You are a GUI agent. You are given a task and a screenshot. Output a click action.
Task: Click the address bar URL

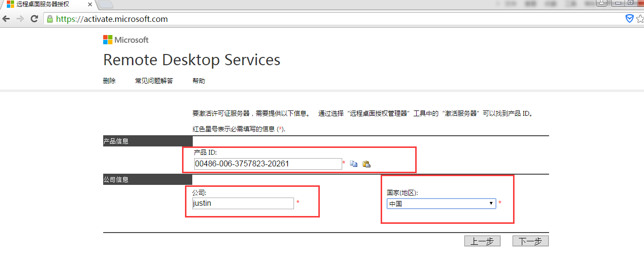pyautogui.click(x=112, y=19)
